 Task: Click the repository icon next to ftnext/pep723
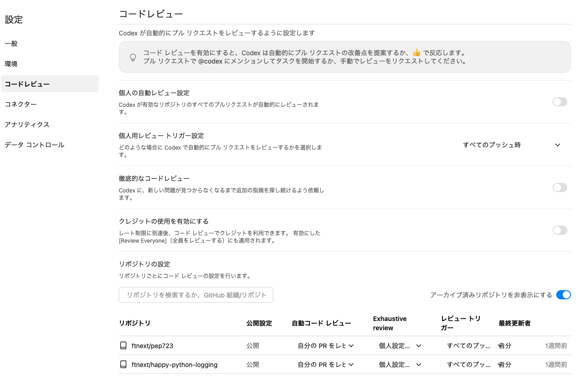click(123, 345)
